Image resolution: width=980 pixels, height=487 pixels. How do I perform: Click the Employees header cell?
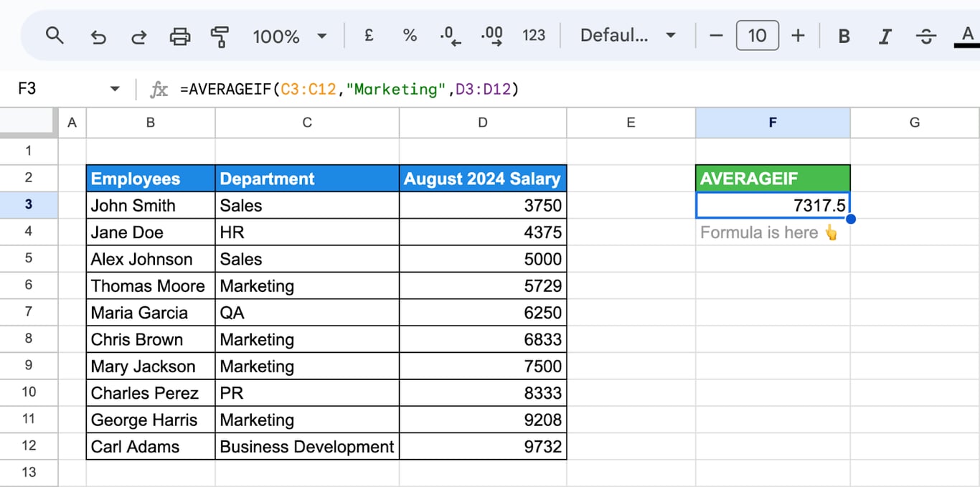pyautogui.click(x=151, y=179)
